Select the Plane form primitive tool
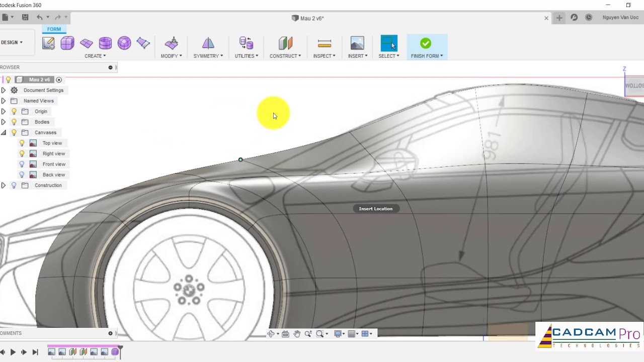 (x=87, y=43)
